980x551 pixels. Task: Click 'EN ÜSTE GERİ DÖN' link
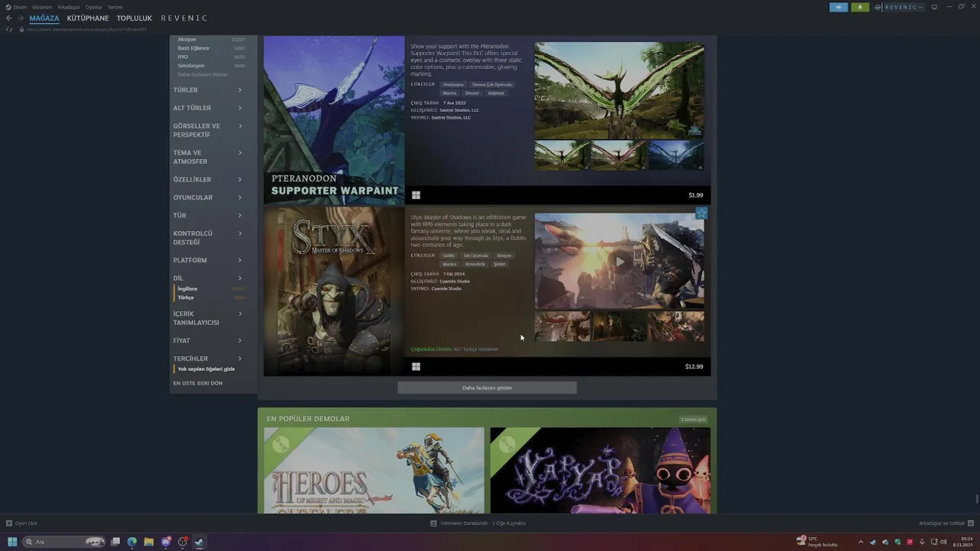198,383
